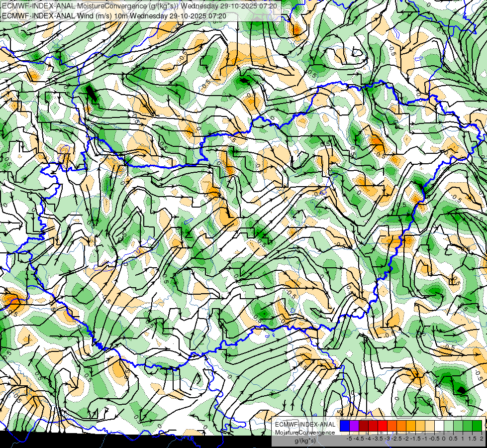Click the pale green swatch between 0 and 0.5
This screenshot has width=487, height=448.
point(449,426)
